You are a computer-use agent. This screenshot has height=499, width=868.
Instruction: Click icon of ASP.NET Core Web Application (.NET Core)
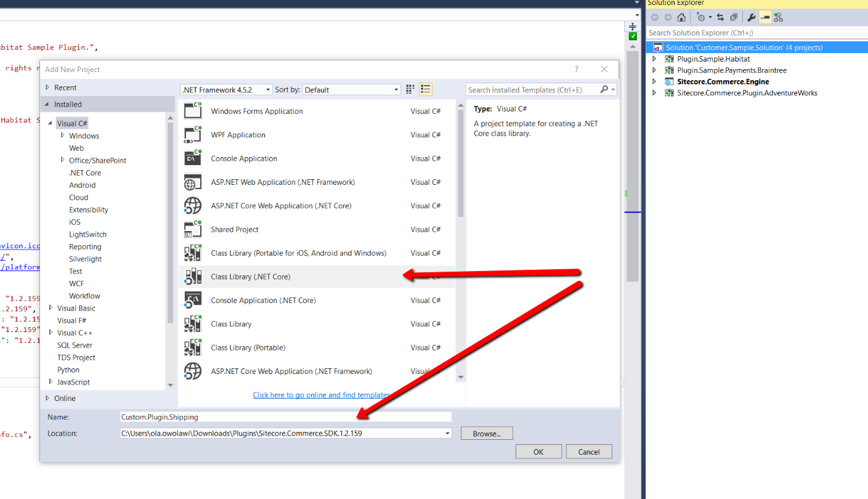tap(193, 205)
